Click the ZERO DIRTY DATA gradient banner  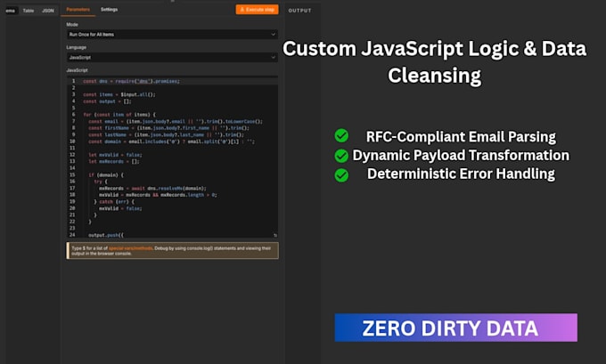(x=455, y=328)
